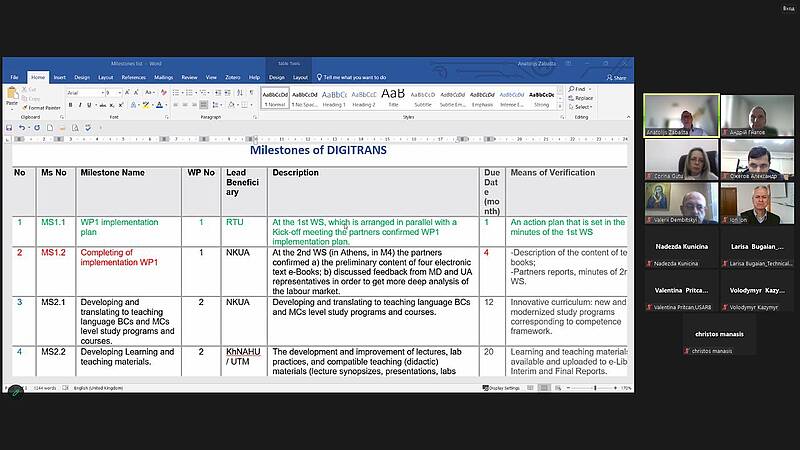The image size is (800, 450).
Task: Toggle justify alignment
Action: [x=204, y=105]
